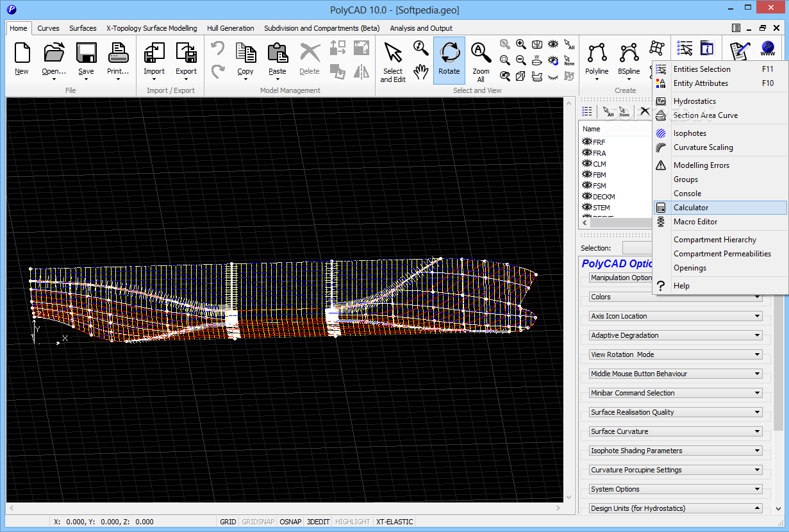Viewport: 789px width, 532px height.
Task: Toggle visibility eye of STEM entity
Action: click(x=586, y=207)
